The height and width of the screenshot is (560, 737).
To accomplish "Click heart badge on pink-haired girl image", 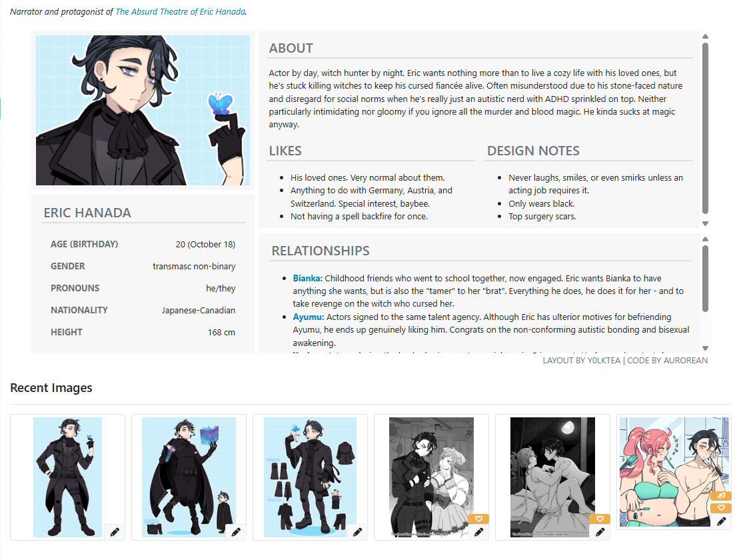I will [721, 508].
